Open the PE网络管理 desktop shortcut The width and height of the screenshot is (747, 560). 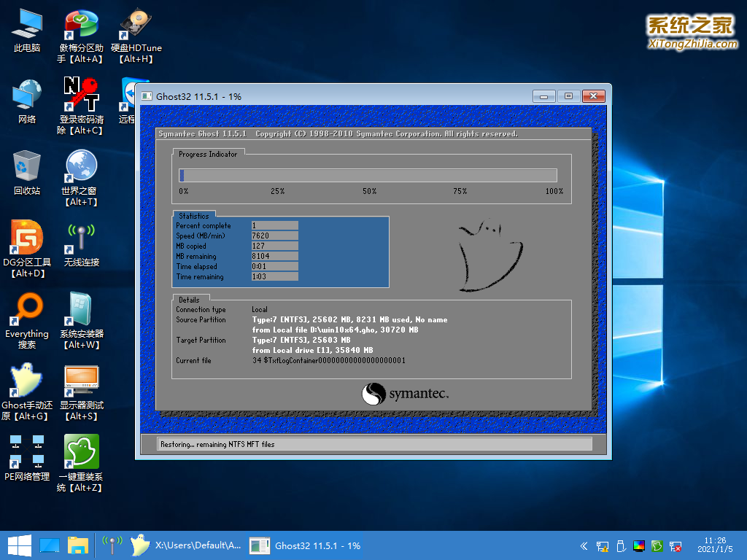tap(27, 452)
